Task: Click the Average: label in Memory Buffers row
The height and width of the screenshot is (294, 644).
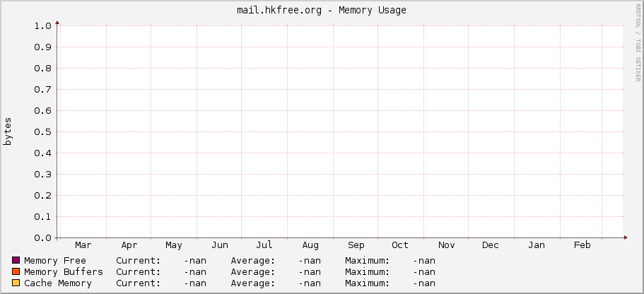Action: 253,272
